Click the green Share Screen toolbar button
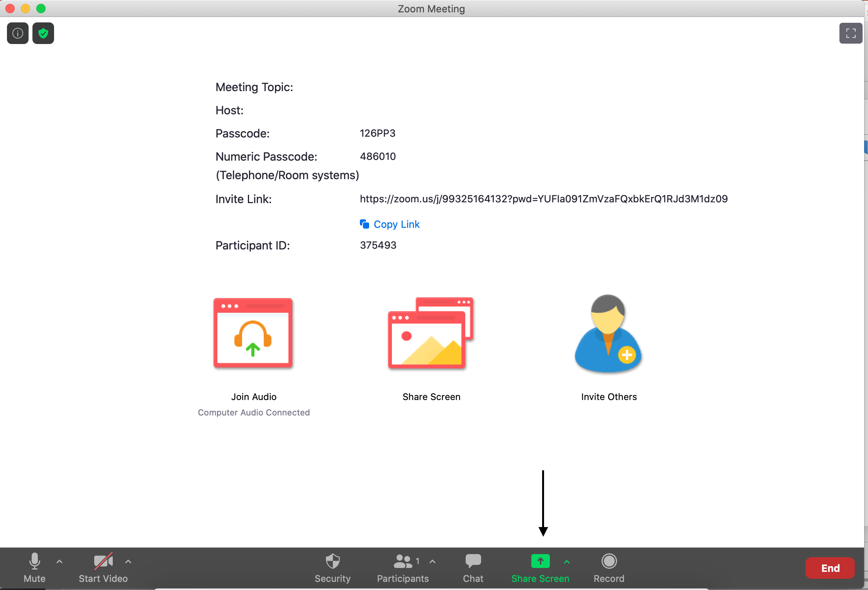The image size is (868, 590). pyautogui.click(x=540, y=568)
